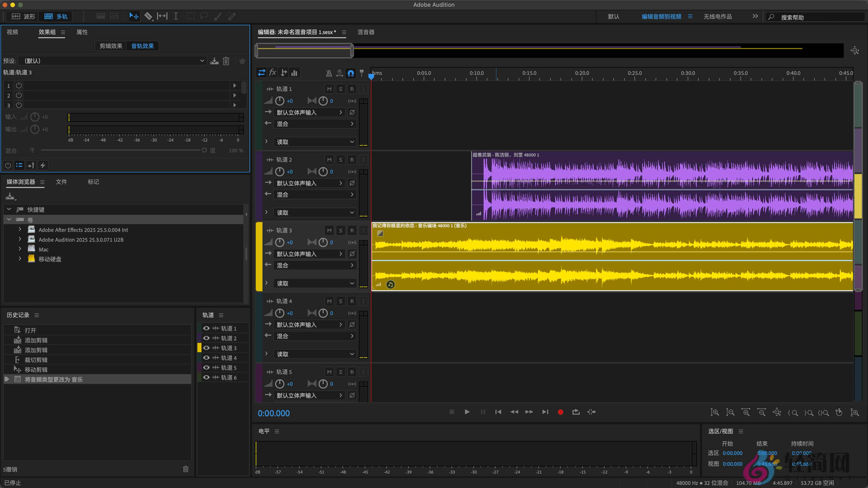Toggle the snapping magnet icon

point(351,73)
